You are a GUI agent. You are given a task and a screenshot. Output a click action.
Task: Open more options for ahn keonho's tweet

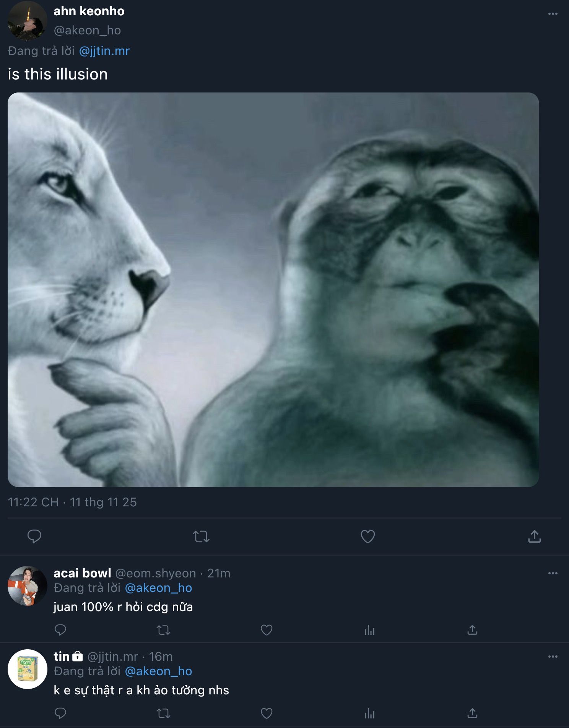pyautogui.click(x=553, y=14)
